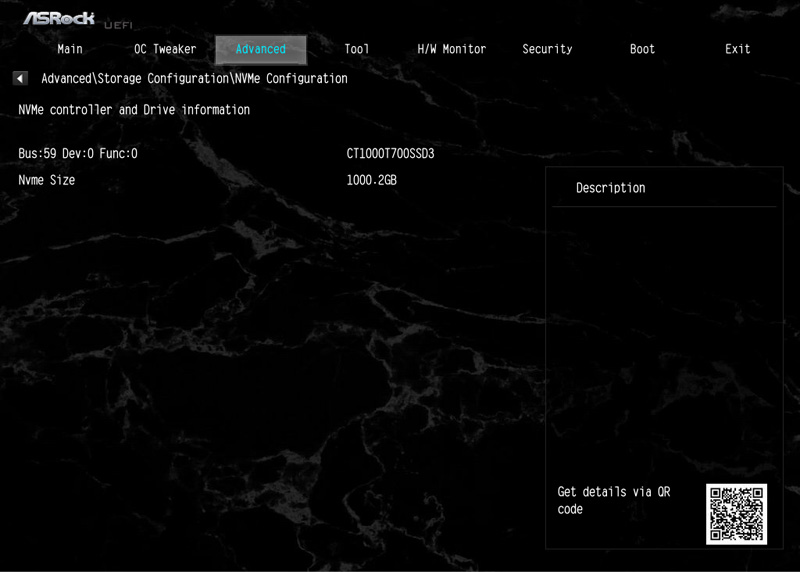The height and width of the screenshot is (572, 800).
Task: Switch to the OC Tweaker tab
Action: point(165,49)
